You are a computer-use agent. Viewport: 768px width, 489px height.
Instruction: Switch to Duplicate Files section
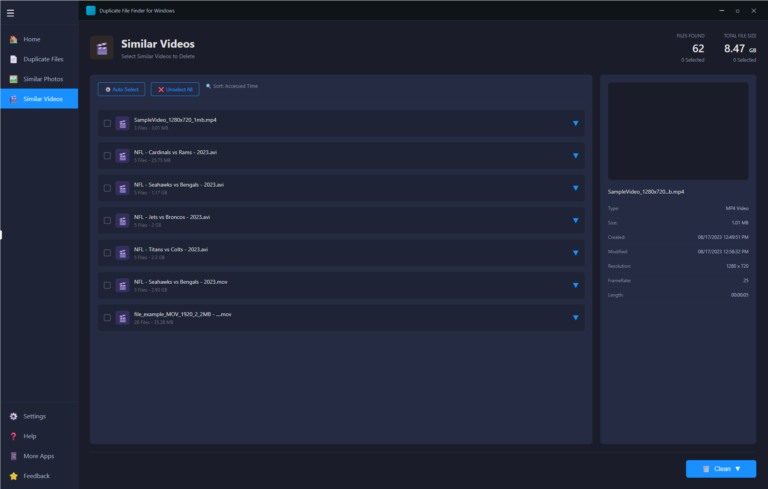pos(39,59)
